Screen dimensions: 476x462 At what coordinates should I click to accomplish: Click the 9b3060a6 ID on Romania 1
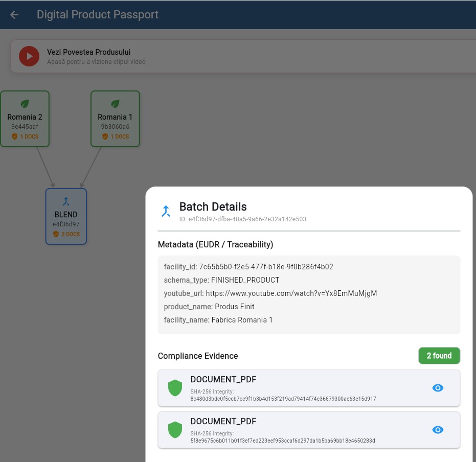coord(115,127)
